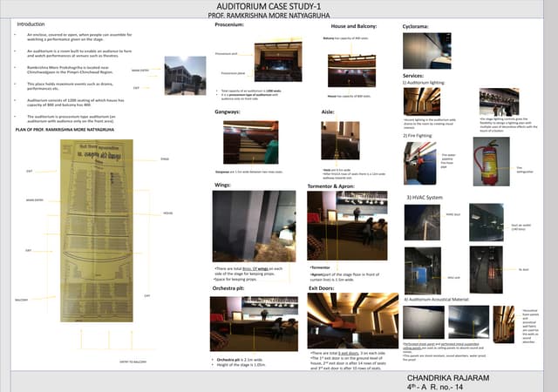The height and width of the screenshot is (392, 558).
Task: Click the Introduction heading
Action: (x=31, y=24)
